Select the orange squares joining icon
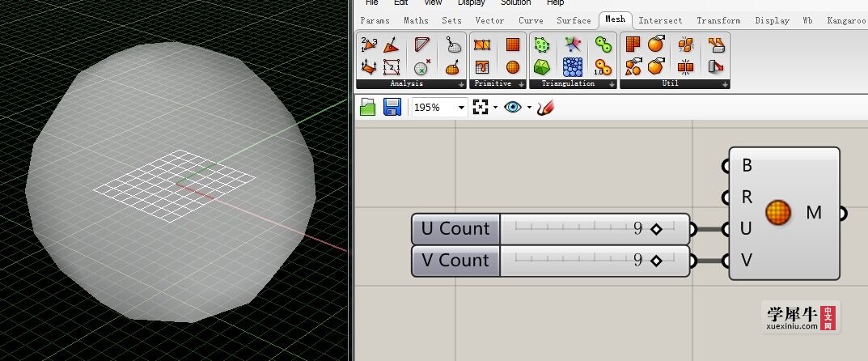 click(686, 67)
